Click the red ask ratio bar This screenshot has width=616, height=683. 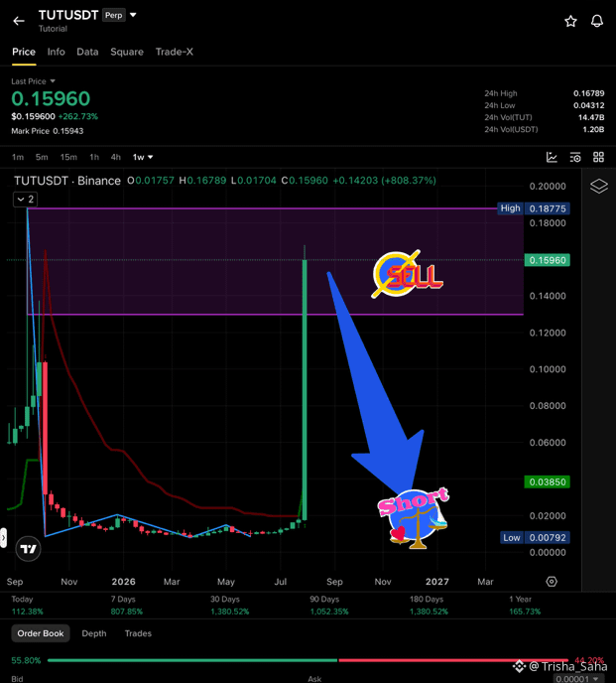(453, 660)
